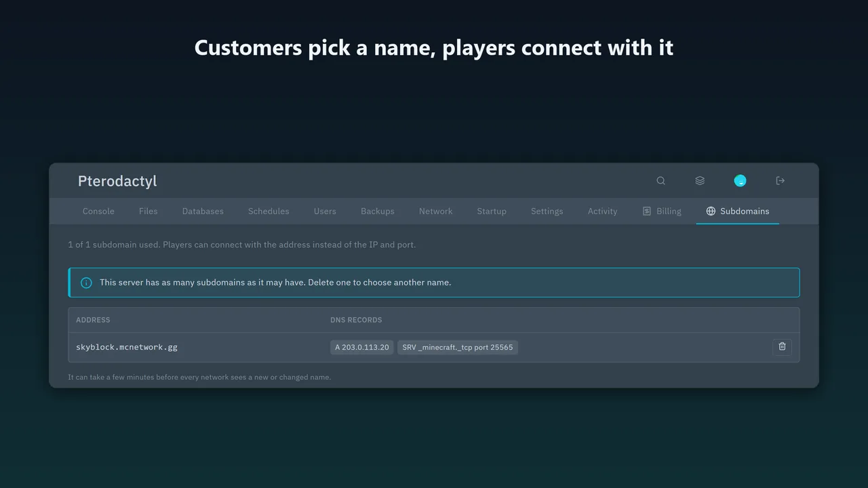The height and width of the screenshot is (488, 868).
Task: Click the SRV _minecraft._tcp port 25565 badge
Action: point(458,347)
